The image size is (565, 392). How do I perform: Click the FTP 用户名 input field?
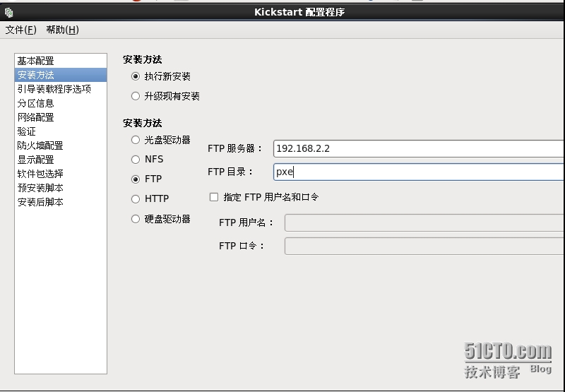[x=424, y=222]
